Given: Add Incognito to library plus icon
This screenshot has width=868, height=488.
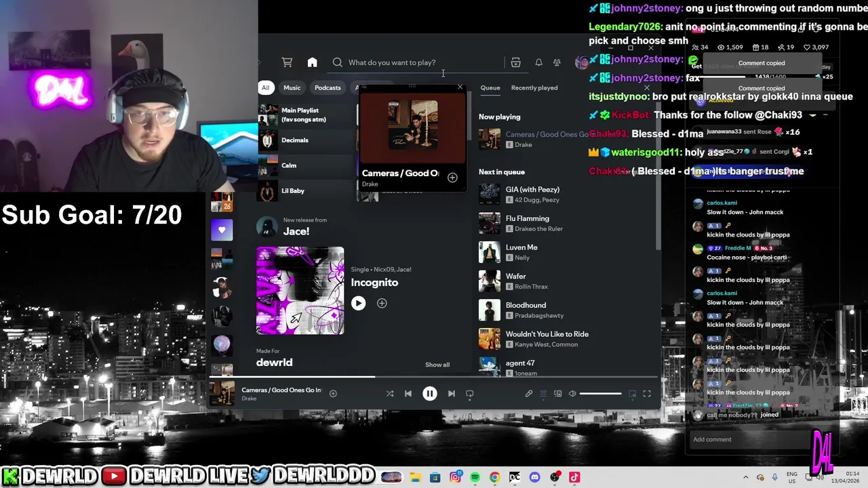Looking at the screenshot, I should [x=382, y=304].
